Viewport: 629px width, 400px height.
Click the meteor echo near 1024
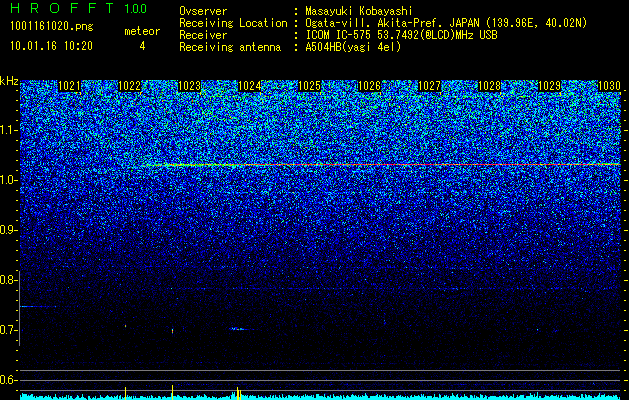(240, 329)
